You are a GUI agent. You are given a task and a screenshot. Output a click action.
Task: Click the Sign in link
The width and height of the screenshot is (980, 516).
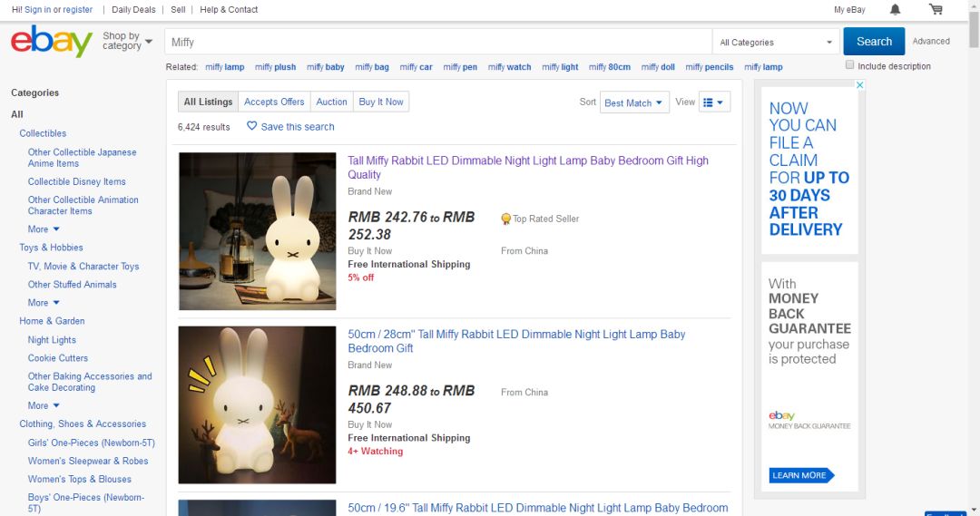[37, 9]
